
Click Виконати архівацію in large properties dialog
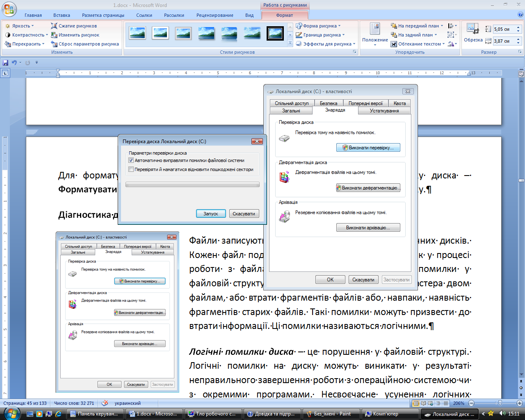pos(368,228)
